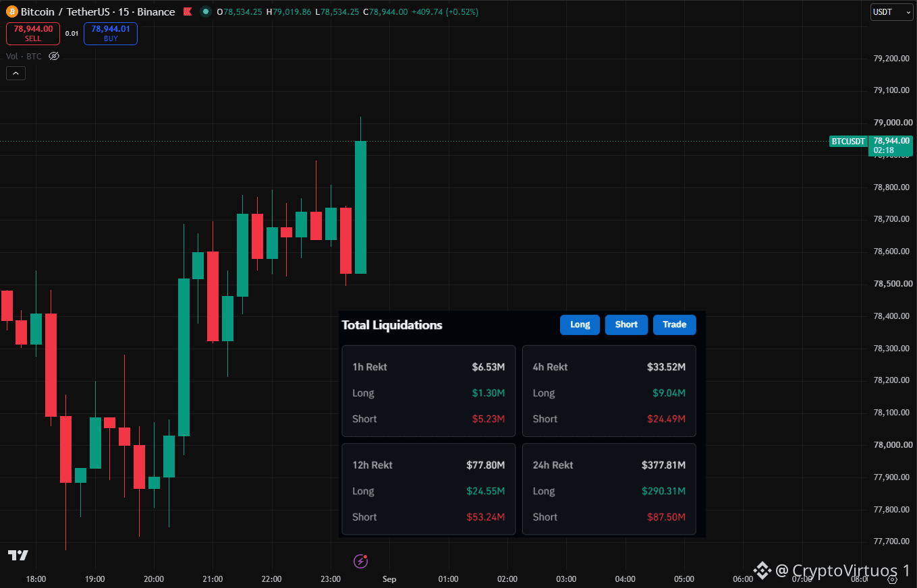Click the purple lightning bolt icon
Image resolution: width=917 pixels, height=588 pixels.
(x=361, y=561)
